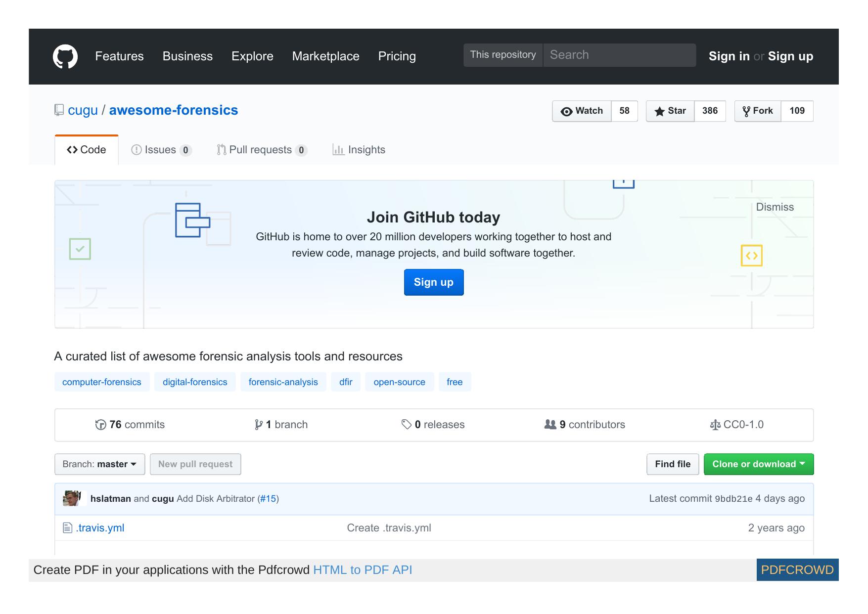Click the repository book icon beside cugu
Screen dimensions: 868x614
tap(59, 110)
